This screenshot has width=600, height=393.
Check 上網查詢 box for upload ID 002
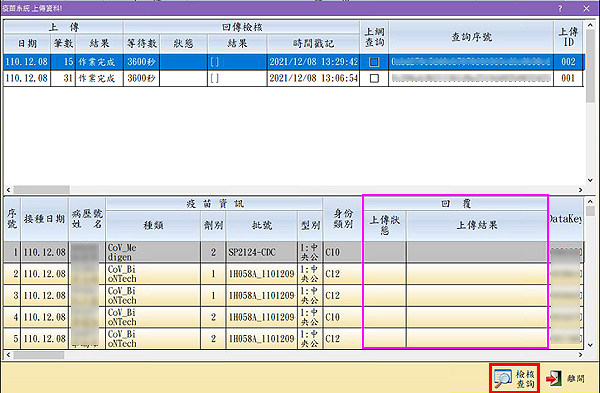(x=374, y=62)
